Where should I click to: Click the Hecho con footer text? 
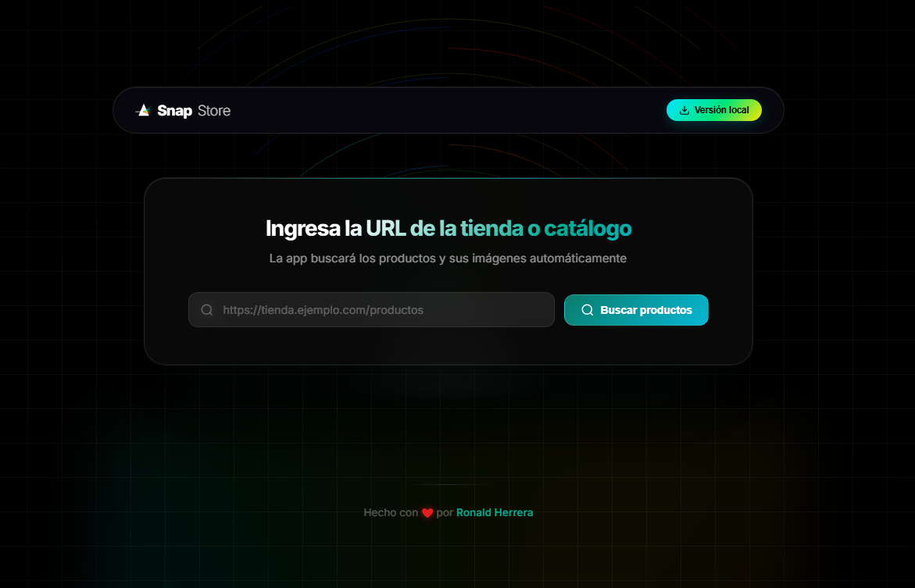coord(391,513)
